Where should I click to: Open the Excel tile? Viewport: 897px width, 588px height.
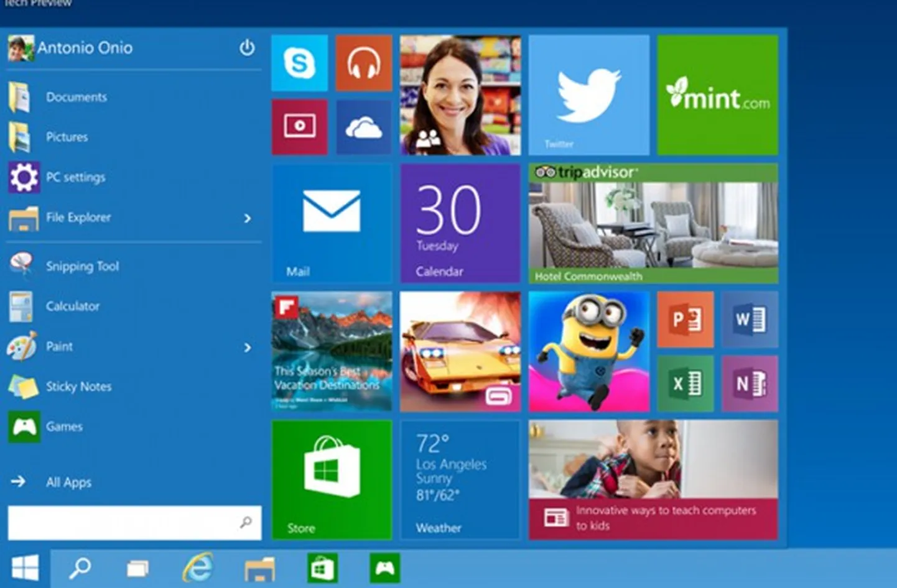(686, 384)
